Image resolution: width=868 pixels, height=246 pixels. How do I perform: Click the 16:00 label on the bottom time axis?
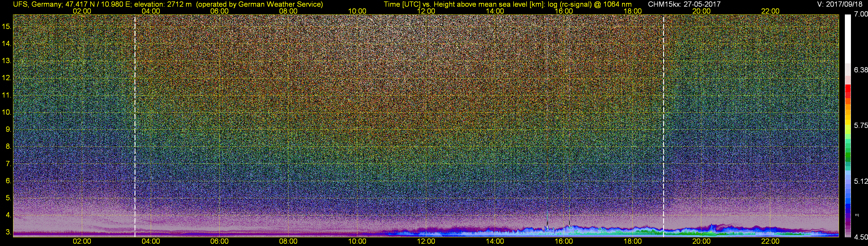click(564, 241)
